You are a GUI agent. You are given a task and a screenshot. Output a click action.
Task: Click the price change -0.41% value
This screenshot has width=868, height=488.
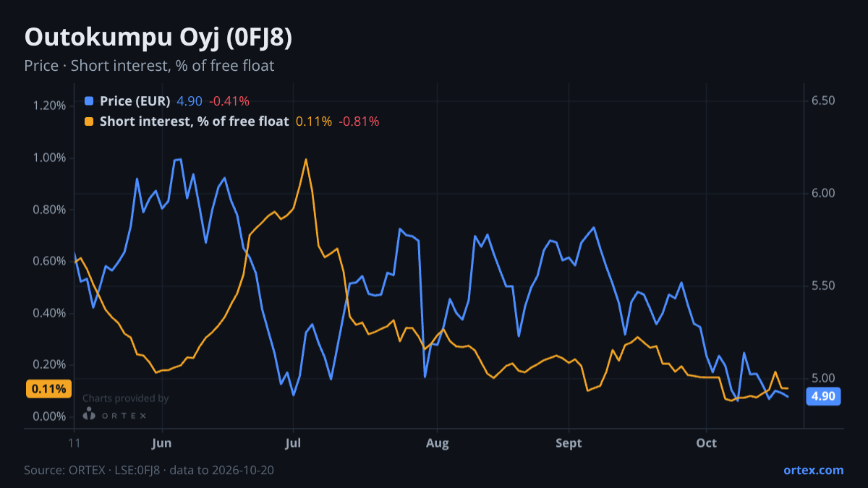pos(229,101)
